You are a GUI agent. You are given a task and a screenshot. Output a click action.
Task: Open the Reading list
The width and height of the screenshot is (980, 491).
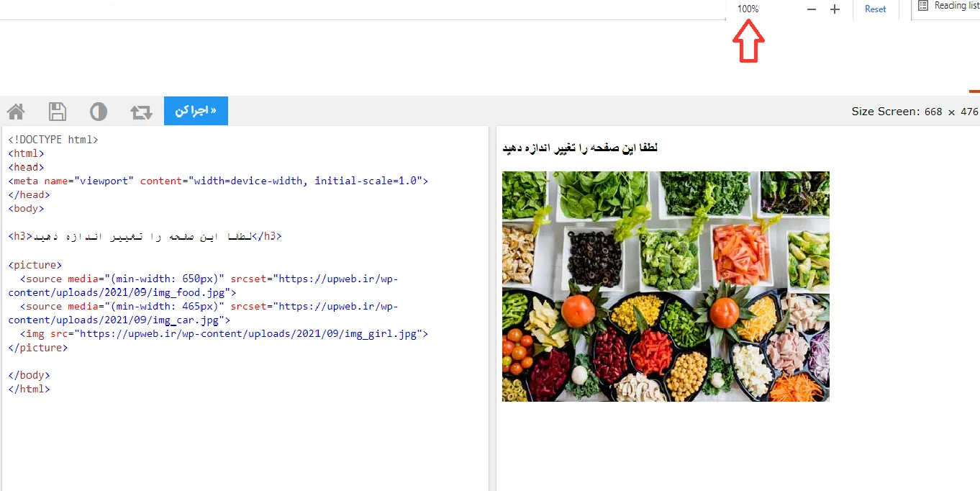click(948, 6)
